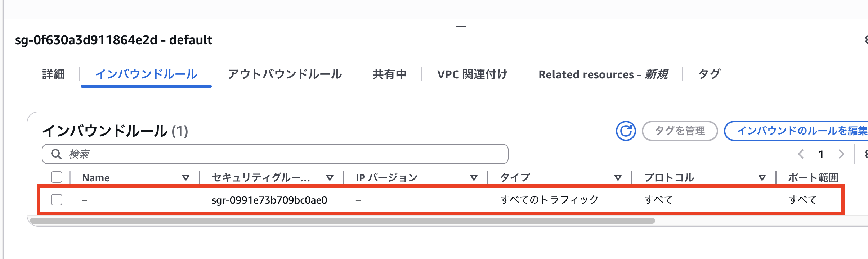Click page number 1 in pagination
Screen dimensions: 868x259
[x=821, y=154]
